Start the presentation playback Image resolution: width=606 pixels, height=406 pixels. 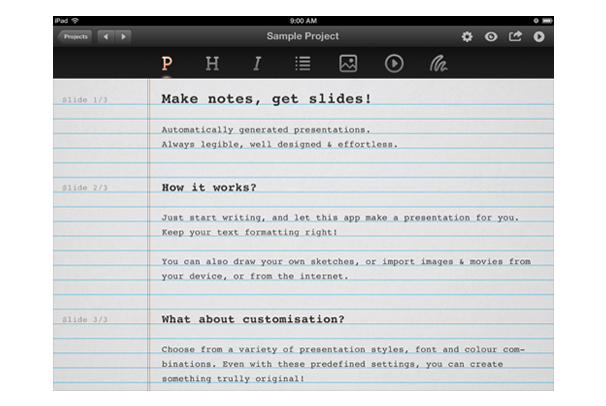coord(539,37)
